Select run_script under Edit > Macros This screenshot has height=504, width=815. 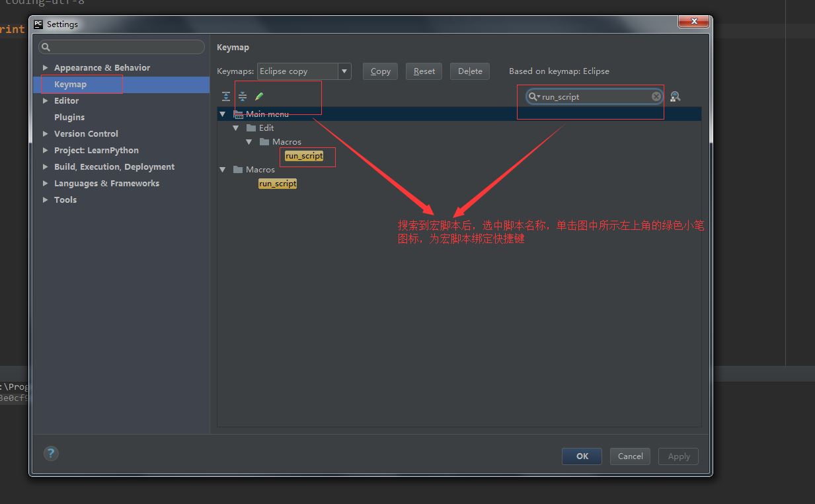coord(304,156)
